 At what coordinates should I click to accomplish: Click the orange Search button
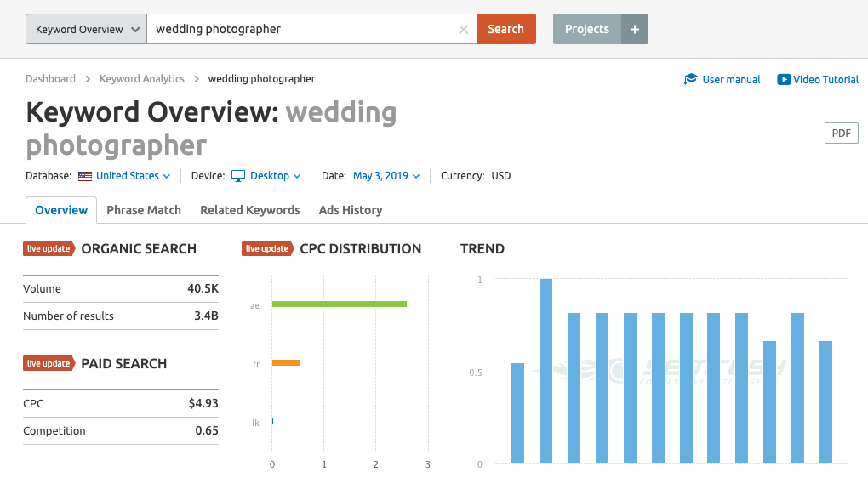coord(506,29)
